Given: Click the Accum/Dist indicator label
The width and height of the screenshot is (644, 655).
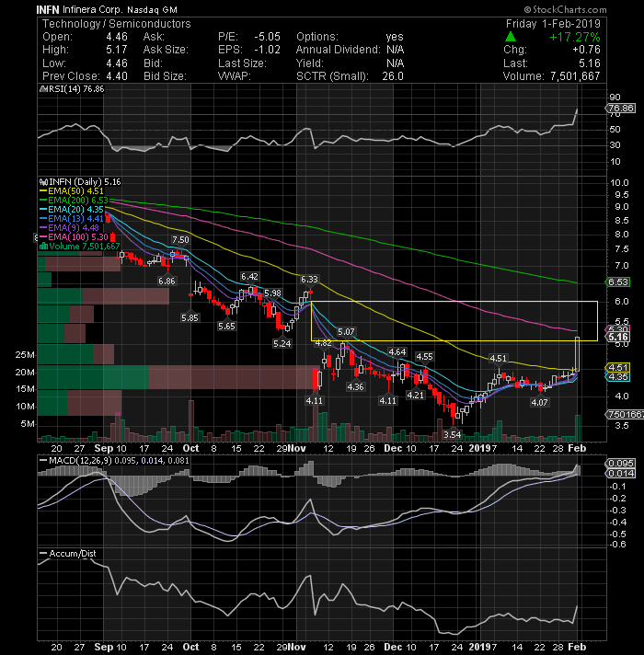Looking at the screenshot, I should coord(73,554).
